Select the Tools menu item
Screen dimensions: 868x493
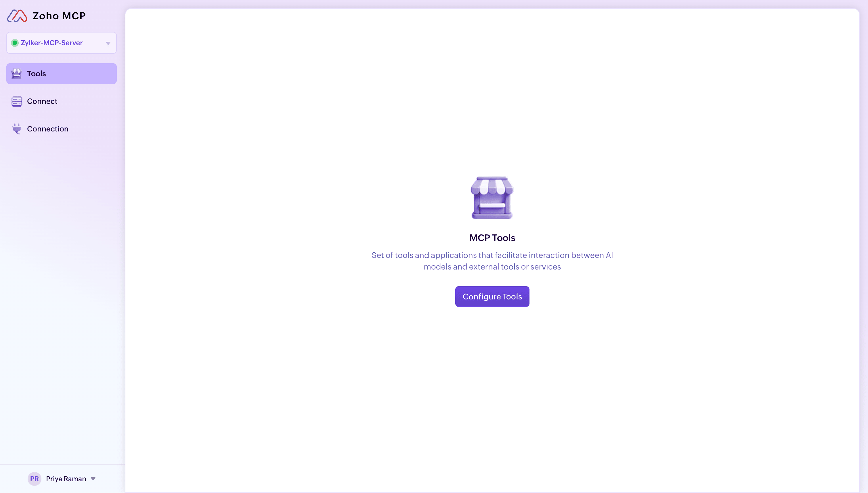point(62,73)
